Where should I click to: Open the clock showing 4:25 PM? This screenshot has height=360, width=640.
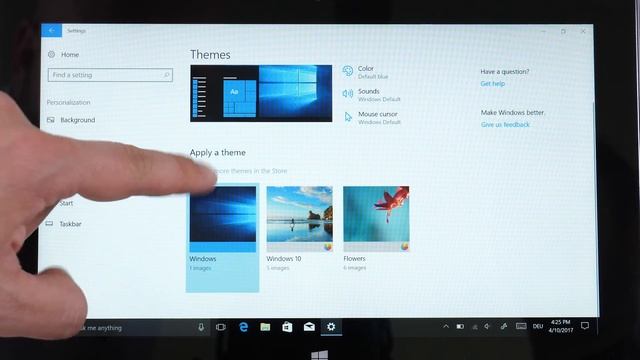tap(561, 326)
